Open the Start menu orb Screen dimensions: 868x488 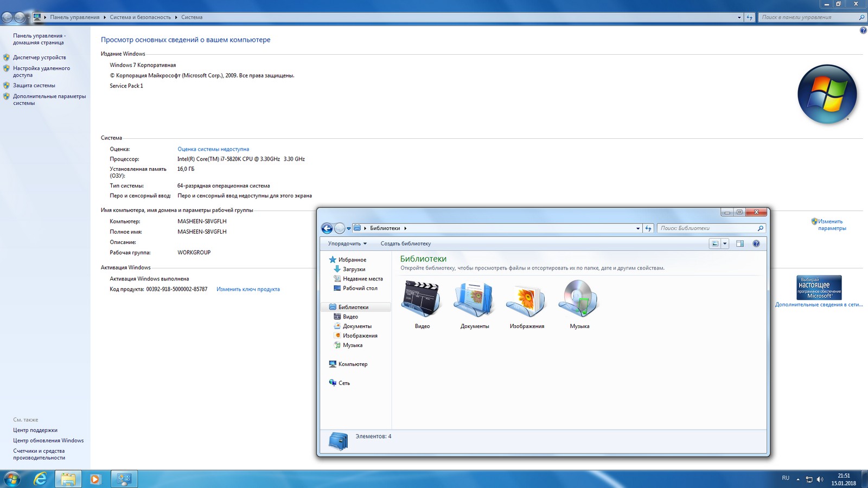tap(11, 479)
